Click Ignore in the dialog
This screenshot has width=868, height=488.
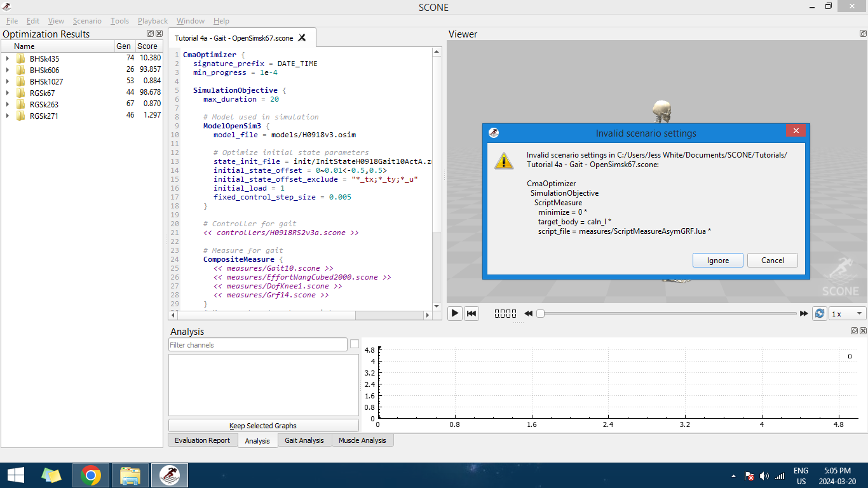(718, 260)
